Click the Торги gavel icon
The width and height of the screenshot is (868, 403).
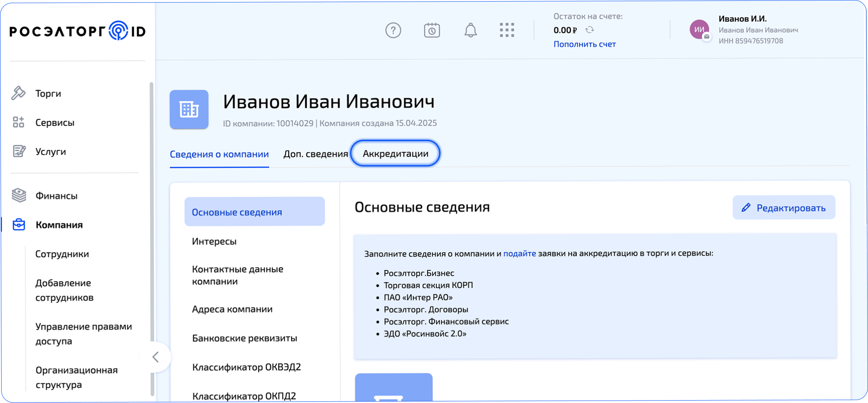click(19, 93)
